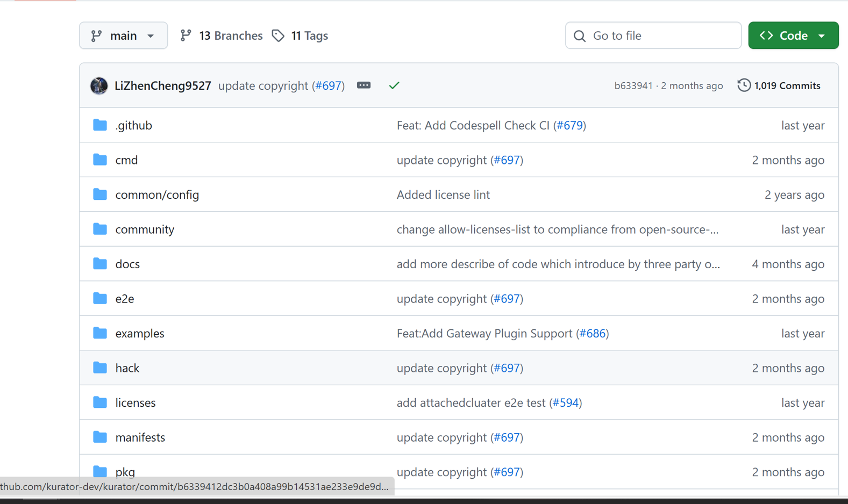Open pull request #686 link
The height and width of the screenshot is (504, 848).
point(593,333)
